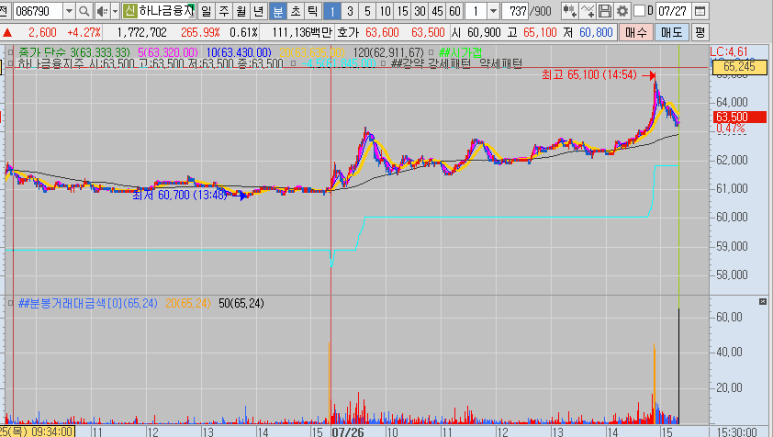Click the stock code field 086790
Viewport: 773px width, 437px height.
[x=38, y=11]
